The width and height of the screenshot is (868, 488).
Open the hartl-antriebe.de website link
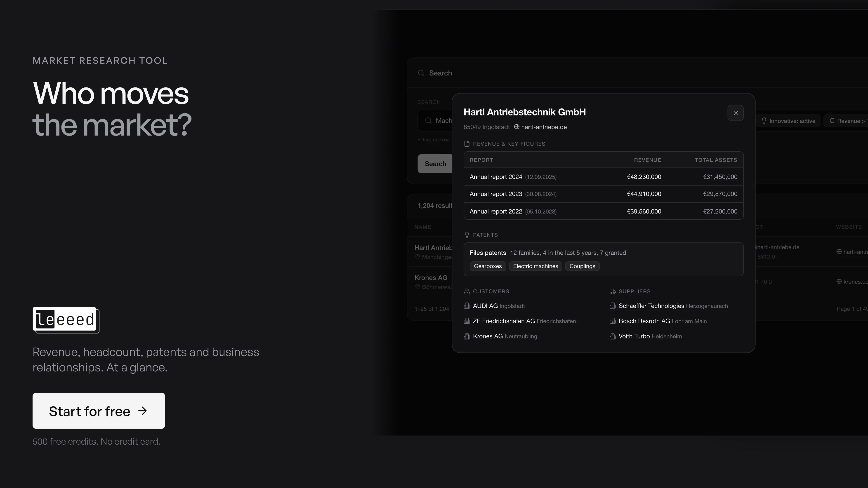coord(543,127)
